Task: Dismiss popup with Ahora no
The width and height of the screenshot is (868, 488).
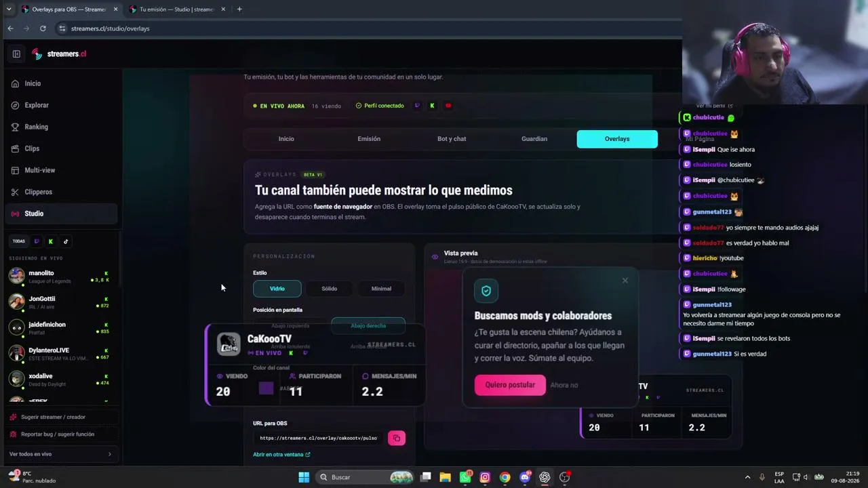Action: (564, 385)
